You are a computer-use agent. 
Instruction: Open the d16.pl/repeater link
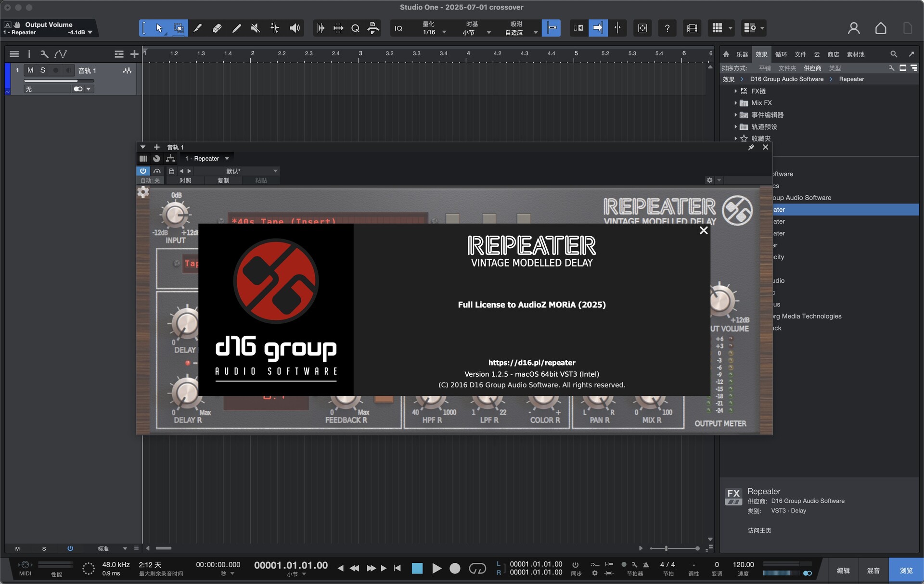(x=532, y=362)
